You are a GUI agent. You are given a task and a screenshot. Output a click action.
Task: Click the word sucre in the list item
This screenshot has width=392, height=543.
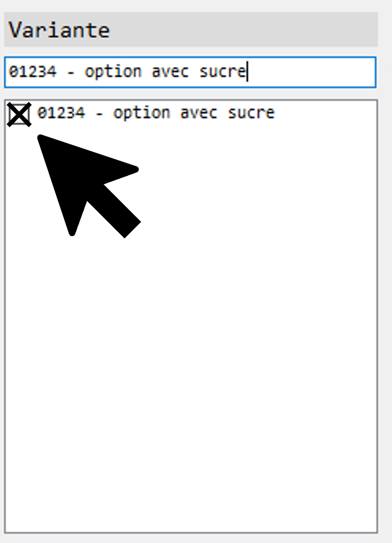tap(251, 113)
